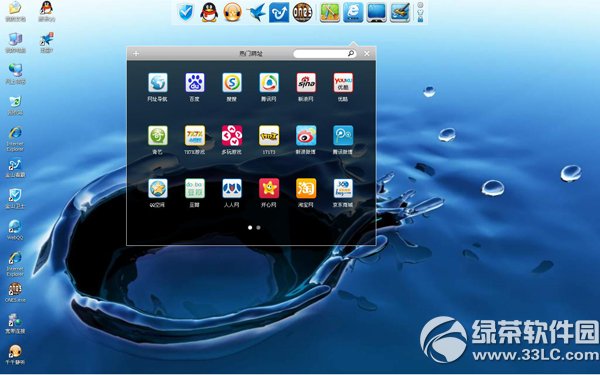Click the Sogou S icon
This screenshot has height=375, width=600.
click(x=232, y=83)
